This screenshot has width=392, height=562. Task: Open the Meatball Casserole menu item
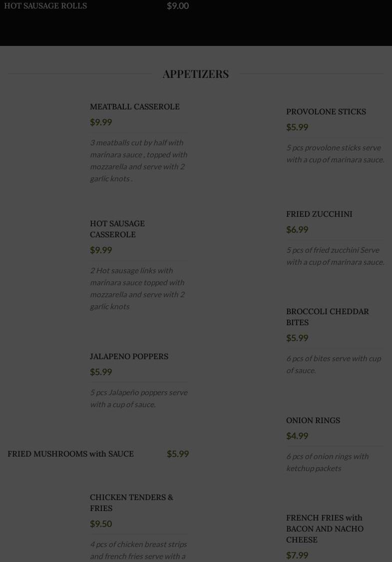pos(134,106)
